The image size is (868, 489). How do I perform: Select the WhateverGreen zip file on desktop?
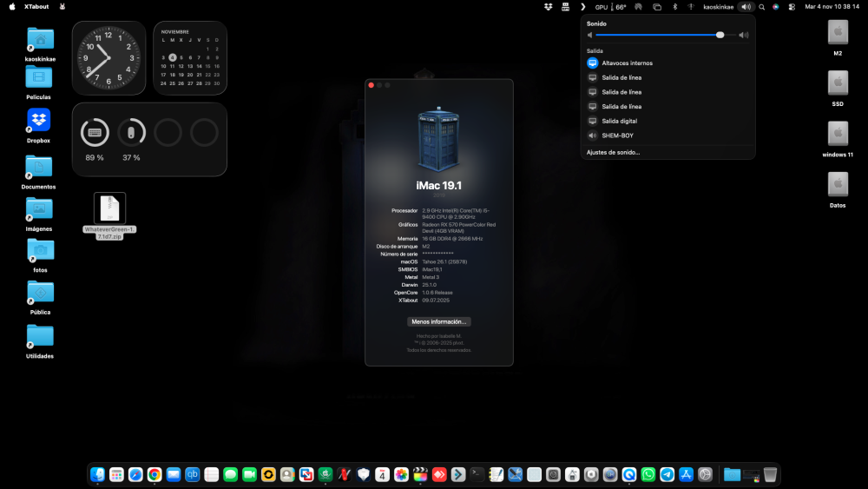coord(109,208)
